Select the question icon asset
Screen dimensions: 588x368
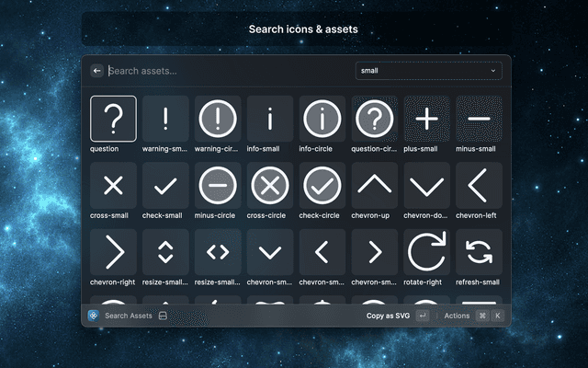click(x=113, y=119)
